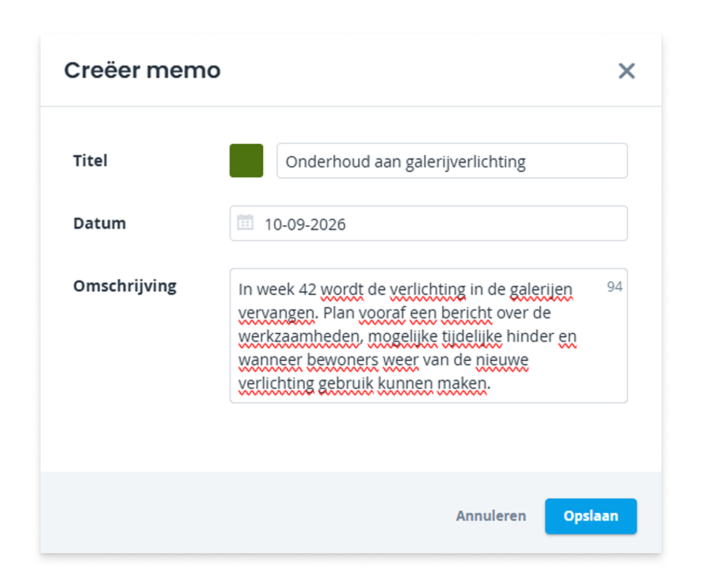Cancel using the Annuleren button
This screenshot has width=702, height=588.
[491, 516]
